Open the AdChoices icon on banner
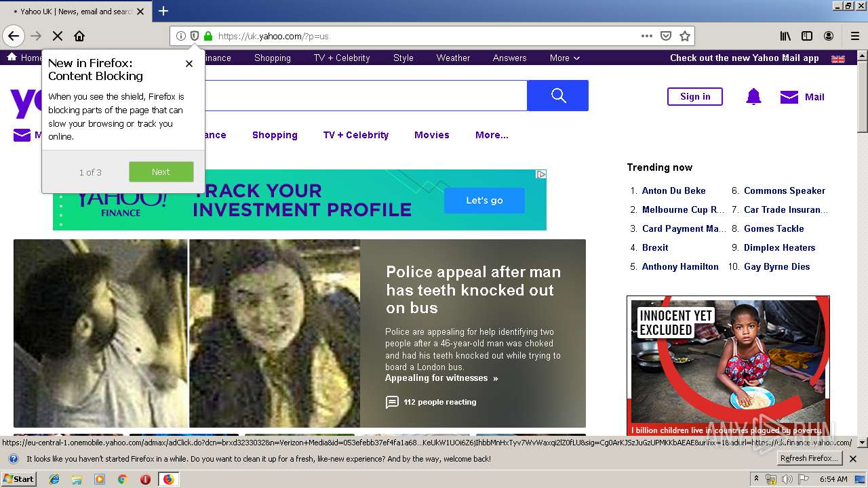This screenshot has height=488, width=868. click(x=541, y=174)
